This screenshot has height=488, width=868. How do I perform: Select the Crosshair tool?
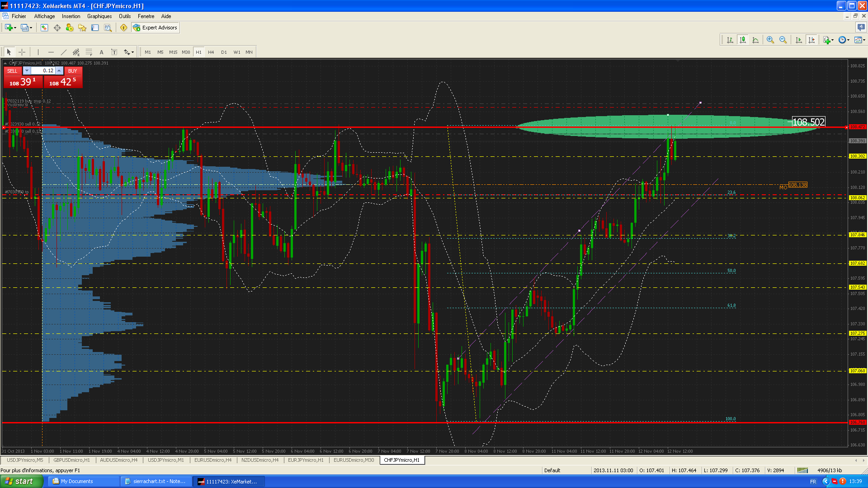(x=22, y=52)
